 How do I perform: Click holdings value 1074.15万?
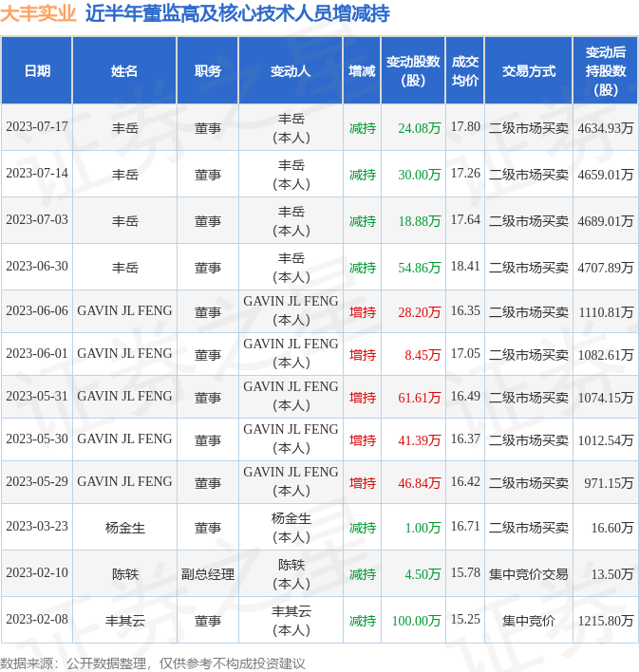[x=606, y=398]
